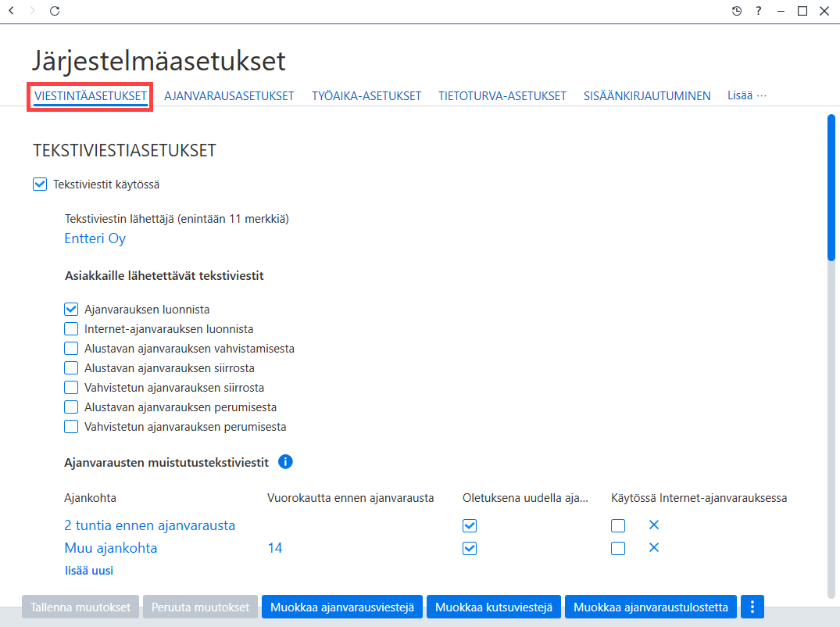The image size is (840, 627).
Task: Uncheck default checkbox for '2 tuntia ennen ajanvarausta'
Action: coord(470,525)
